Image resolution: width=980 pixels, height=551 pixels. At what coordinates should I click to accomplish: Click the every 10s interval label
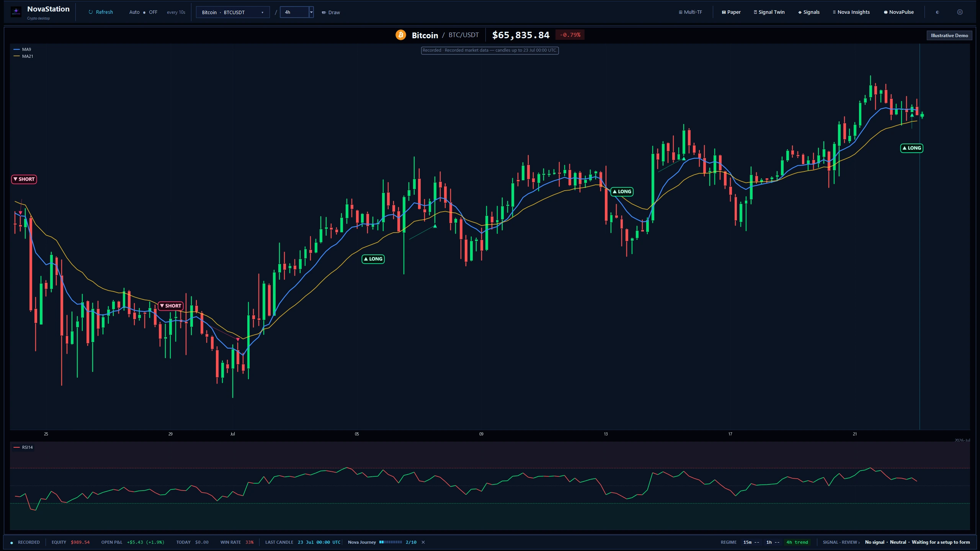coord(176,12)
